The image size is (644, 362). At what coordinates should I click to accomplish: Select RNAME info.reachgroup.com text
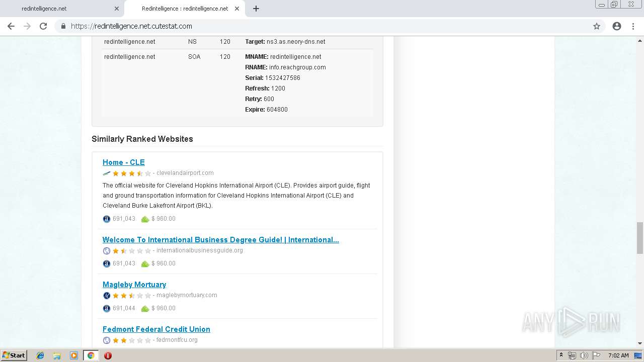pos(297,67)
